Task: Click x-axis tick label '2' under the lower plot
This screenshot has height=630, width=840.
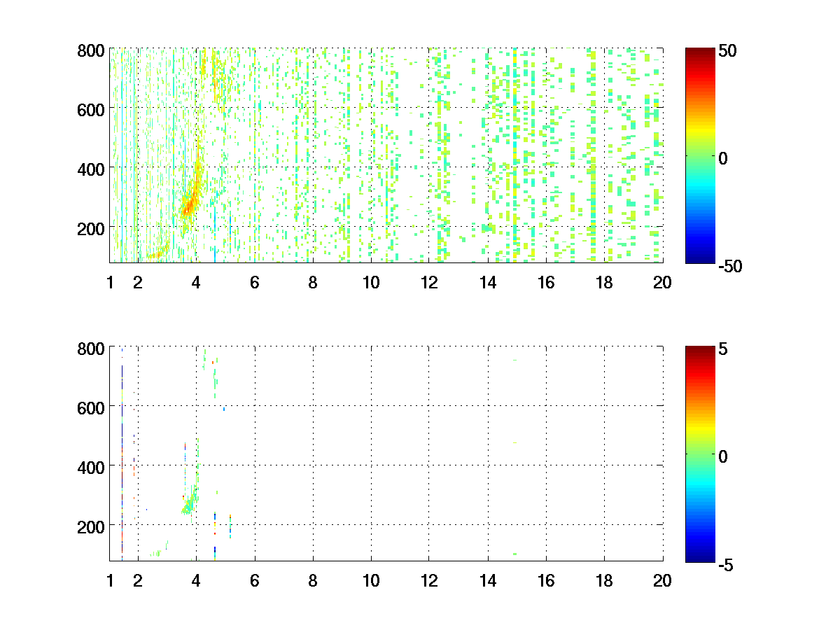Action: point(138,580)
